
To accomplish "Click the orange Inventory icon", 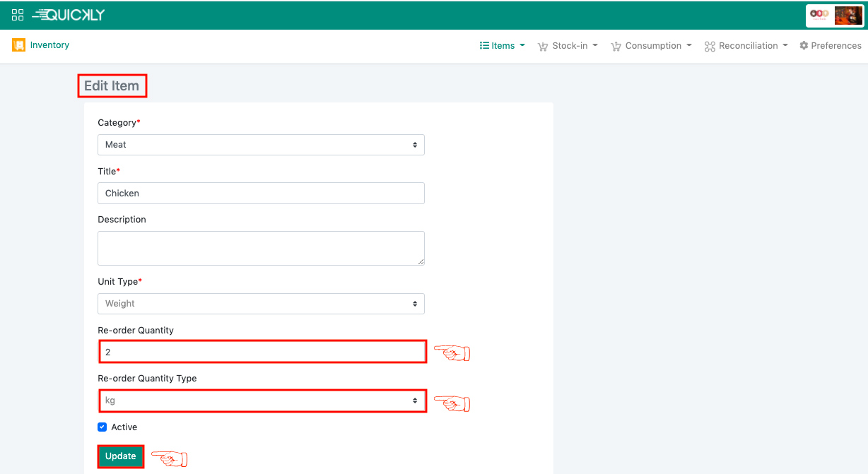I will [x=18, y=45].
